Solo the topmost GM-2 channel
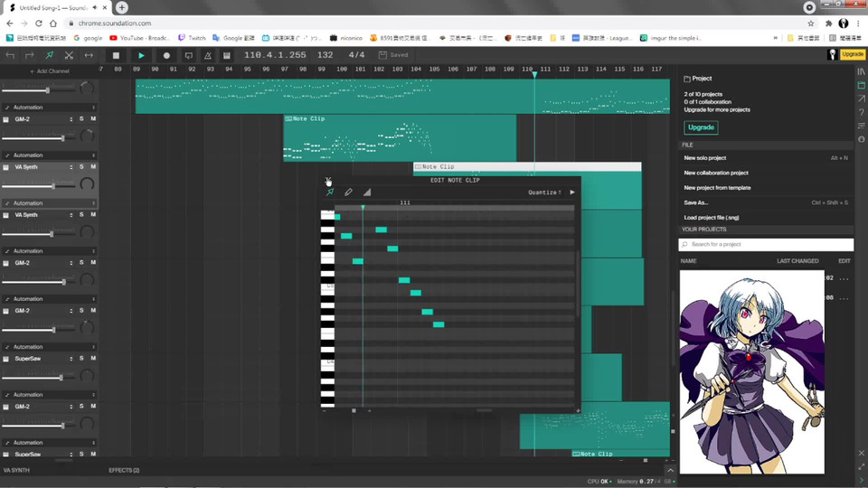Viewport: 868px width, 488px height. (x=81, y=119)
